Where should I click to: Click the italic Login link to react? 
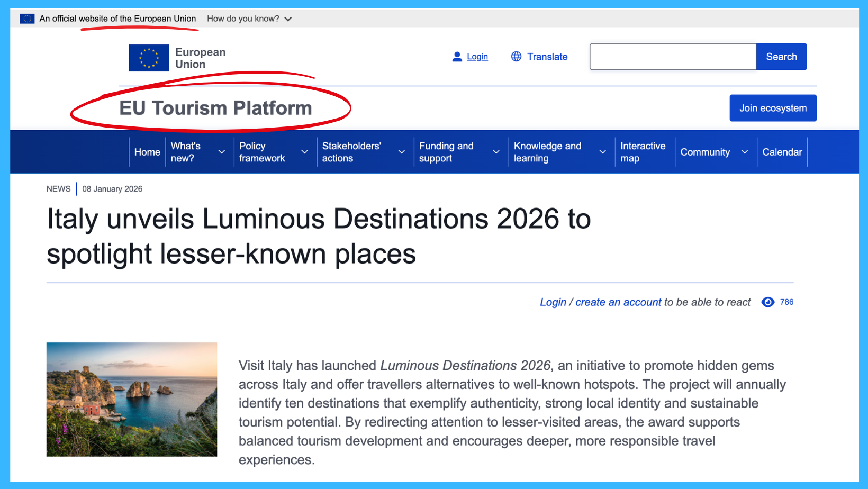tap(553, 302)
